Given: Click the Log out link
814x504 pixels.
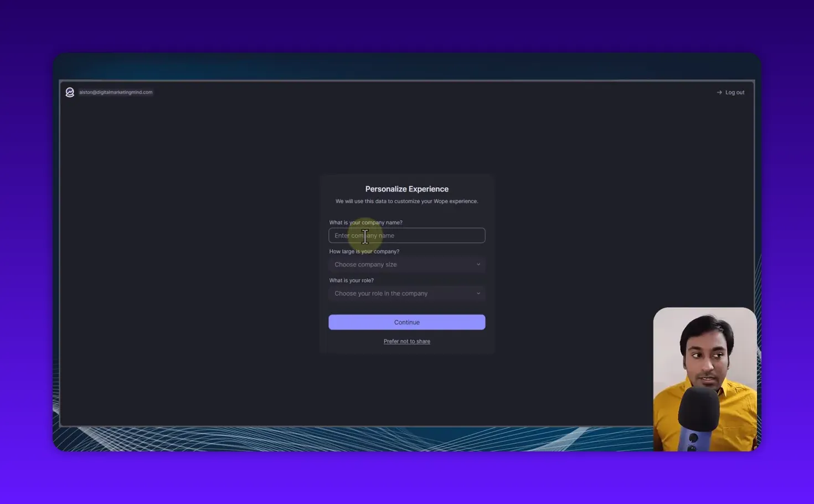Looking at the screenshot, I should tap(735, 92).
